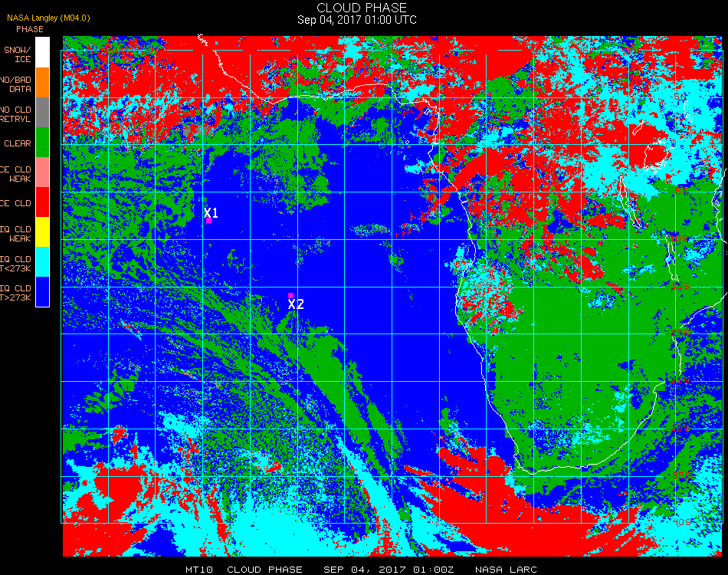Viewport: 728px width, 575px height.
Task: Click the red Ice Cld legend swatch
Action: pos(42,202)
